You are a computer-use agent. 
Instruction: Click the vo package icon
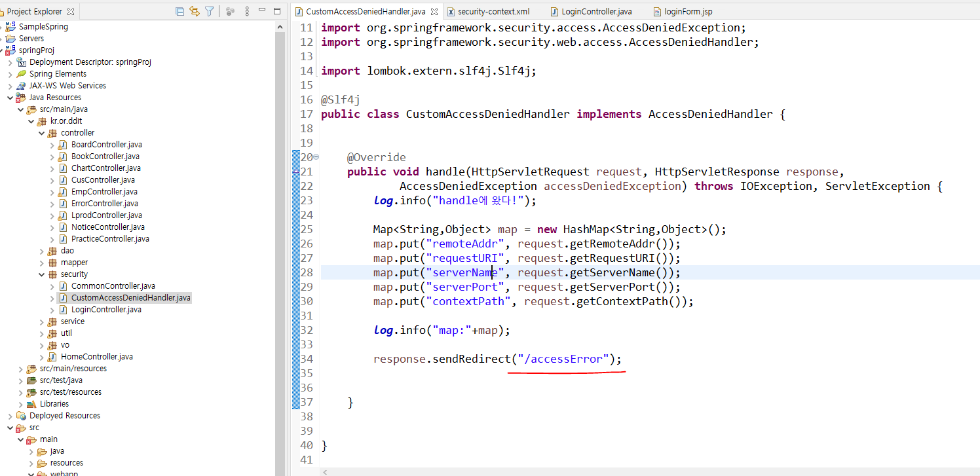tap(52, 345)
